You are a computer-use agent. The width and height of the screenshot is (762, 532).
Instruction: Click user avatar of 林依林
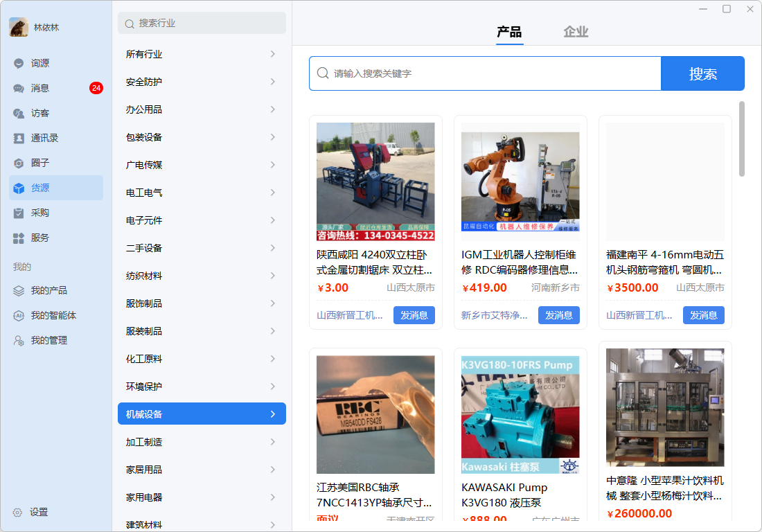click(19, 27)
